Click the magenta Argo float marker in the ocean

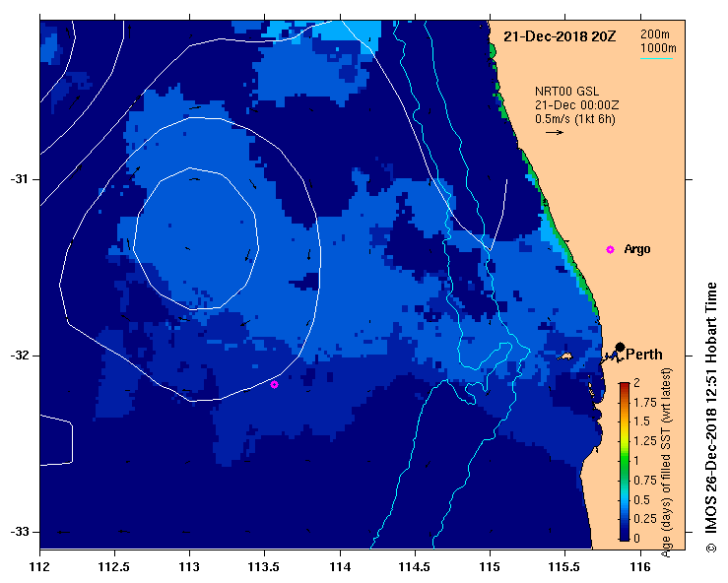pyautogui.click(x=275, y=384)
